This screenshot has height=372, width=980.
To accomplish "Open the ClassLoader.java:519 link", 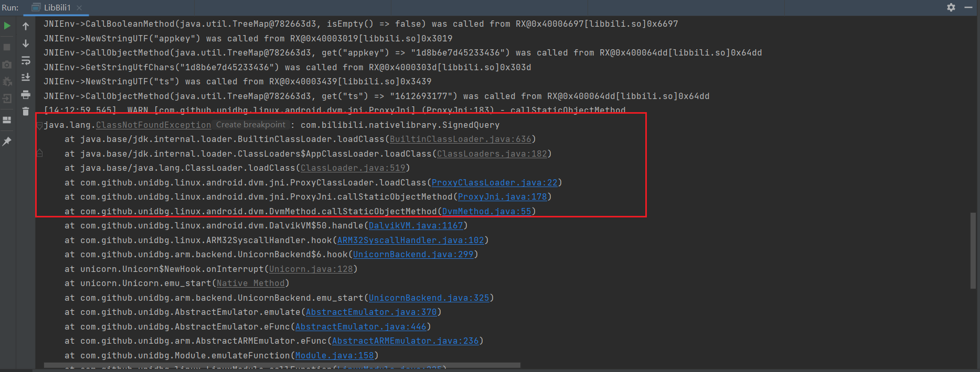I will [353, 168].
